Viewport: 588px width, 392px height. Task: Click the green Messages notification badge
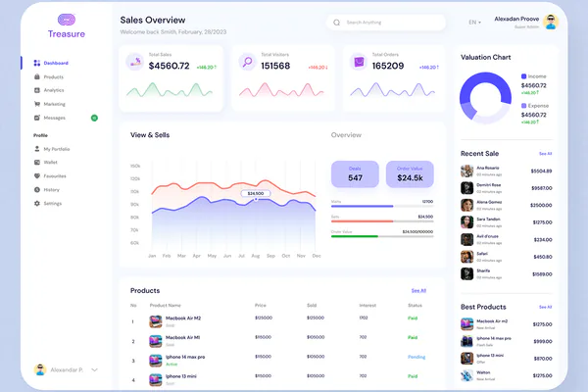pyautogui.click(x=94, y=118)
